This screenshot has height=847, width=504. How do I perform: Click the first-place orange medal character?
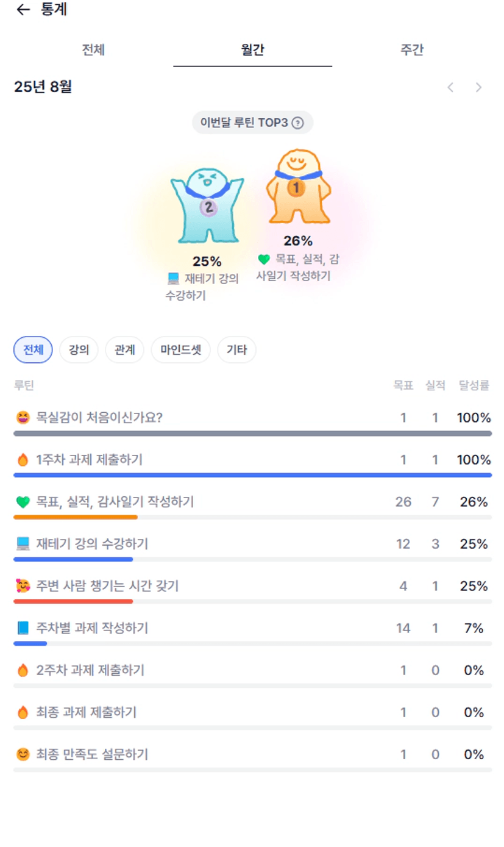pyautogui.click(x=298, y=186)
